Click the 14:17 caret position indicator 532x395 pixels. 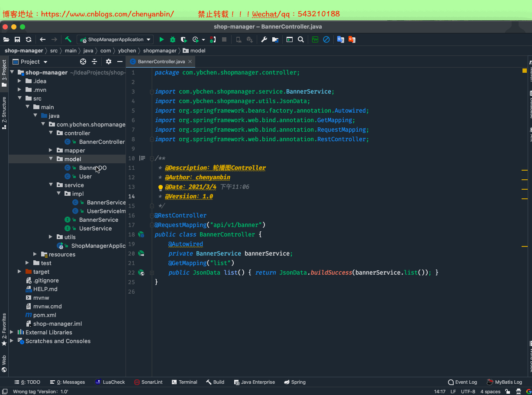440,392
